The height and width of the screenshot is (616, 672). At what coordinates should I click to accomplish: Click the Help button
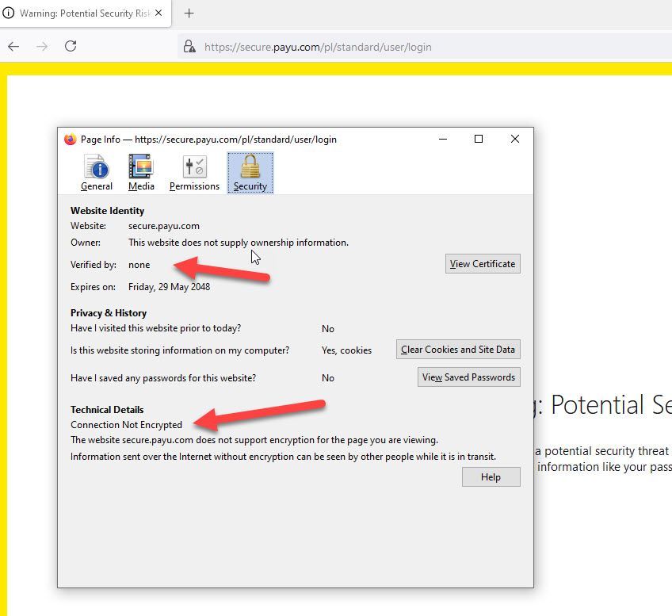(x=491, y=477)
